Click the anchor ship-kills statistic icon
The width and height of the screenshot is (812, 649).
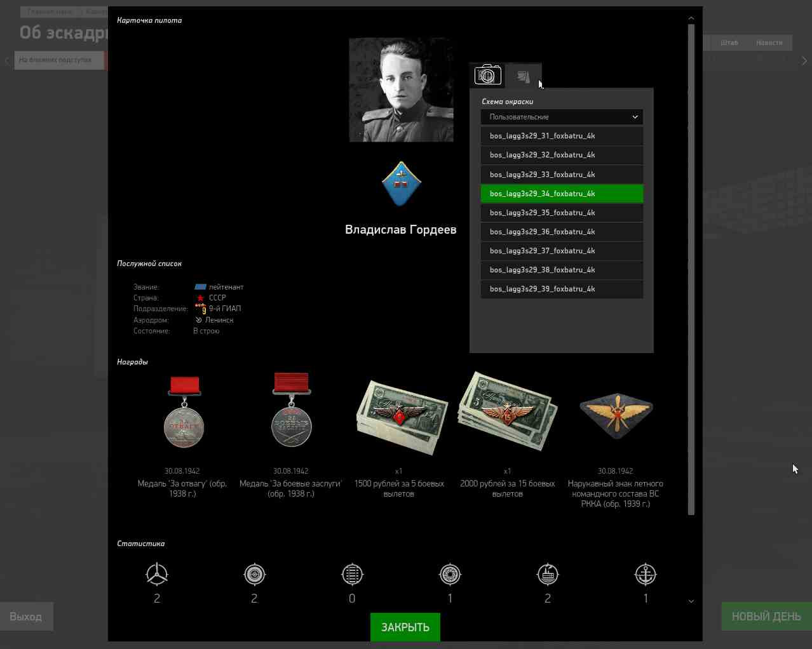646,574
